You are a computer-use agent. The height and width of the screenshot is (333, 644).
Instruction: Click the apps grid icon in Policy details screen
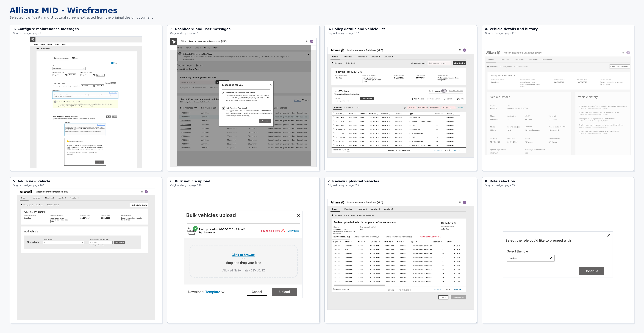460,50
